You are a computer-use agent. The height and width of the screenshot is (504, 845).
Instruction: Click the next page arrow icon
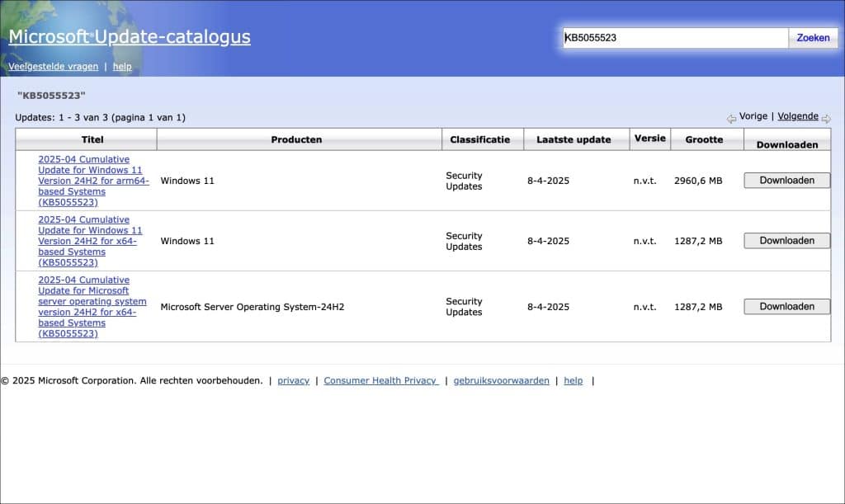point(826,119)
